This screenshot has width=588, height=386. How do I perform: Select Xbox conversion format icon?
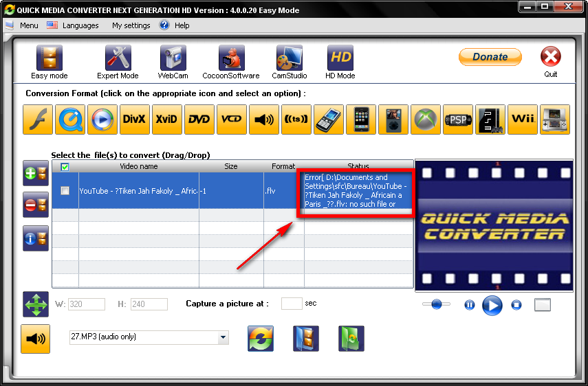(x=425, y=120)
